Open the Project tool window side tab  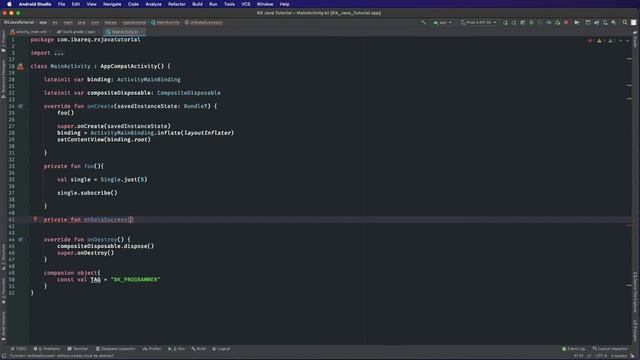tap(3, 41)
